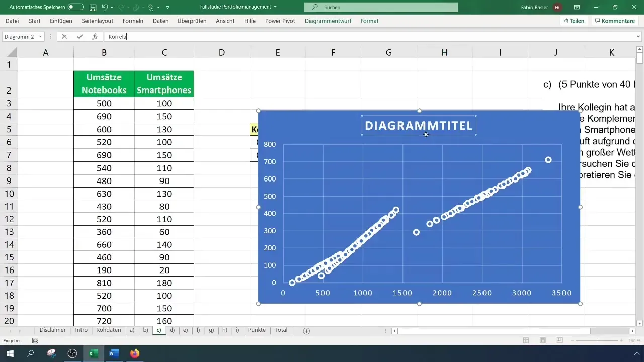Click the Undo arrow icon

tap(105, 7)
